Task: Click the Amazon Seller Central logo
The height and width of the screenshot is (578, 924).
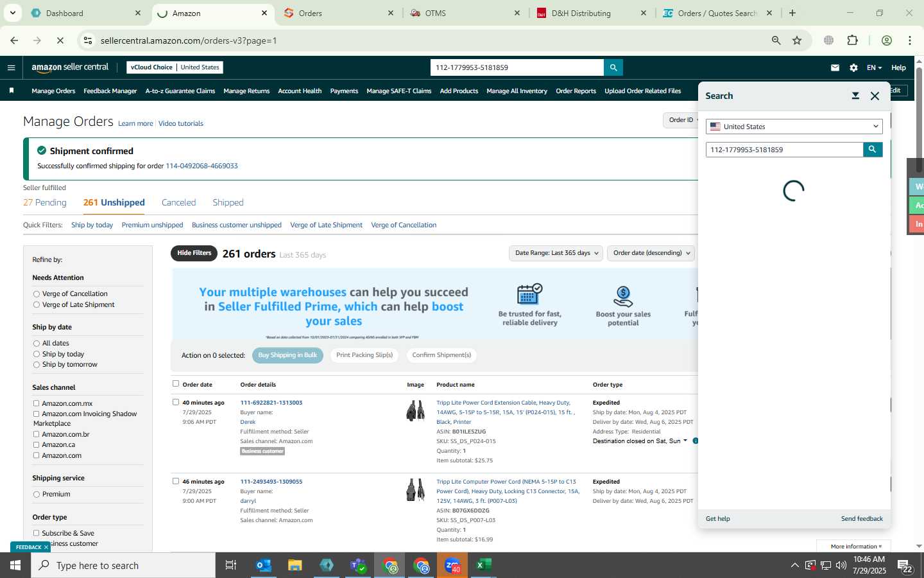Action: [x=70, y=67]
